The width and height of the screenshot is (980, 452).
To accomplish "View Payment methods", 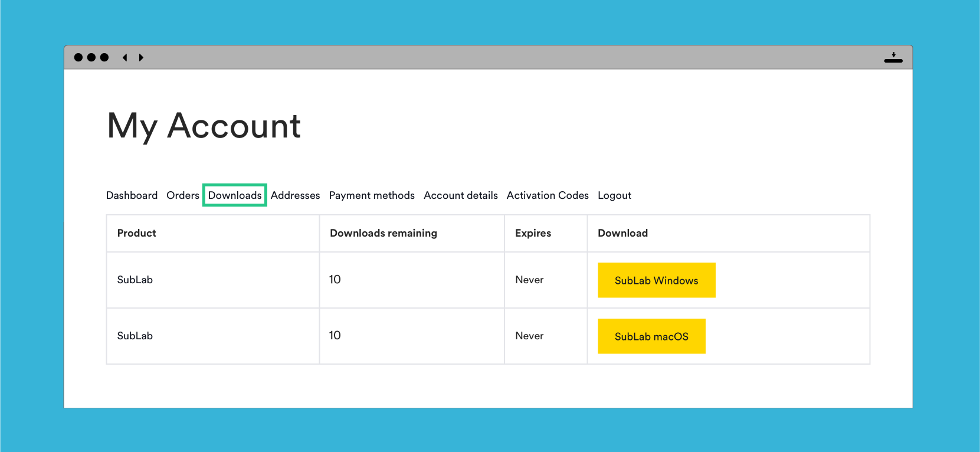I will pos(372,195).
